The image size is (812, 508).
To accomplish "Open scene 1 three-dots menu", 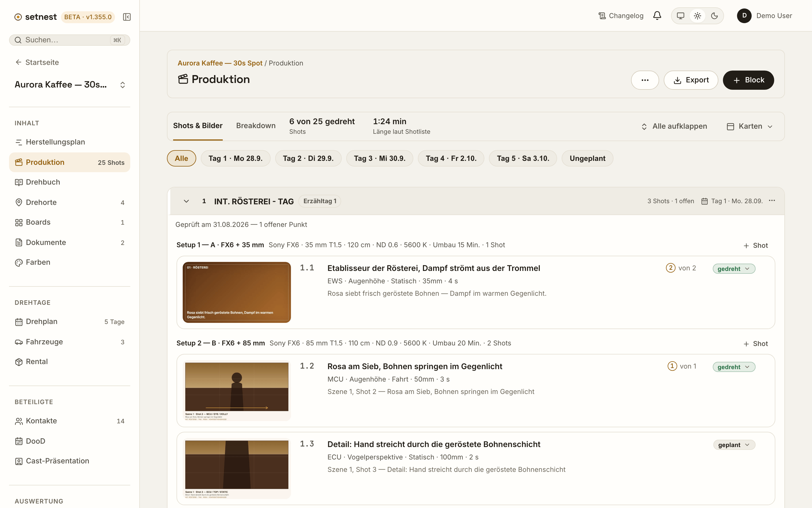I will pyautogui.click(x=772, y=201).
